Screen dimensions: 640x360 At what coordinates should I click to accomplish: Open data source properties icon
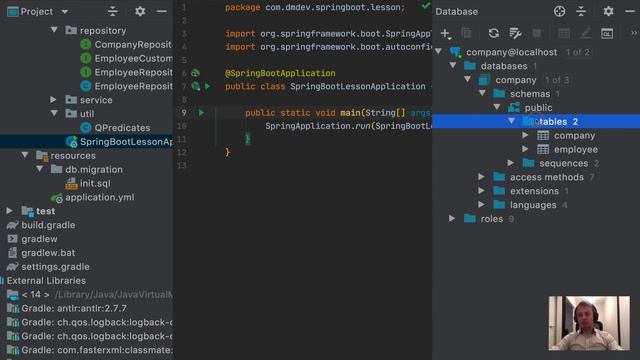pos(515,33)
